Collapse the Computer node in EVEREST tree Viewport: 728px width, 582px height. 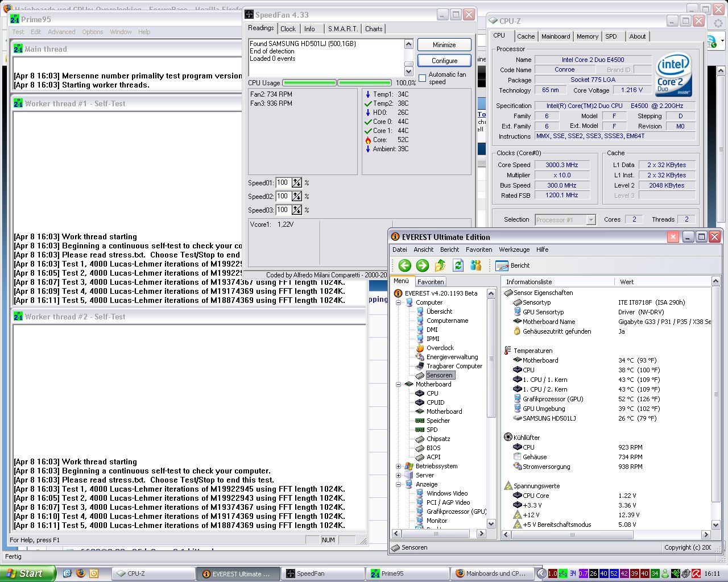(x=399, y=302)
